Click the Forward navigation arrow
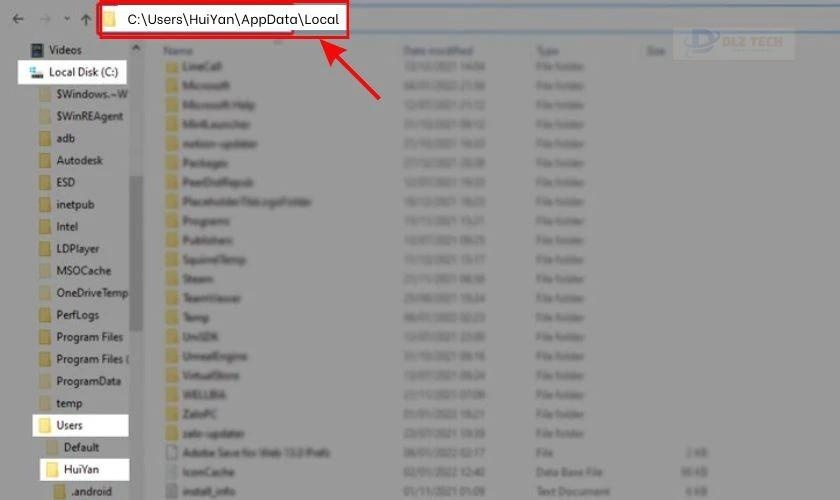This screenshot has height=500, width=840. coord(43,19)
